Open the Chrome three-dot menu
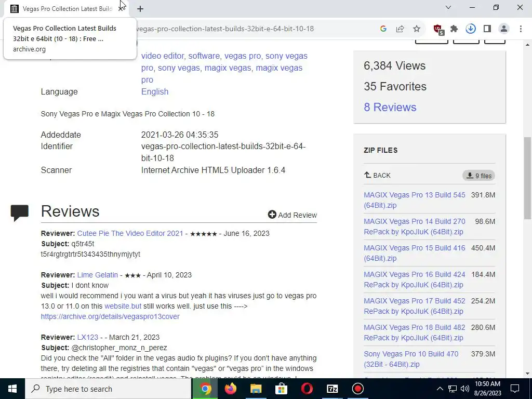The width and height of the screenshot is (532, 399). click(521, 29)
